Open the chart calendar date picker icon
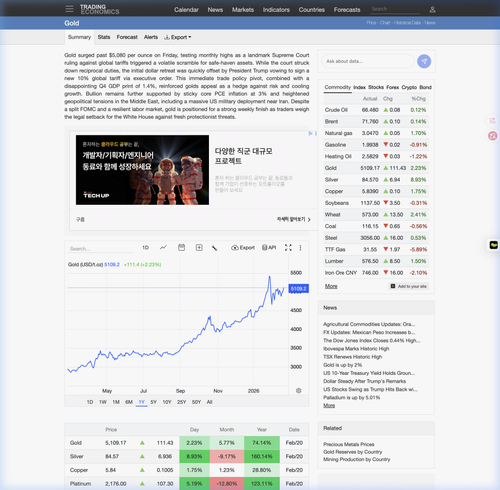The height and width of the screenshot is (490, 500). click(181, 247)
